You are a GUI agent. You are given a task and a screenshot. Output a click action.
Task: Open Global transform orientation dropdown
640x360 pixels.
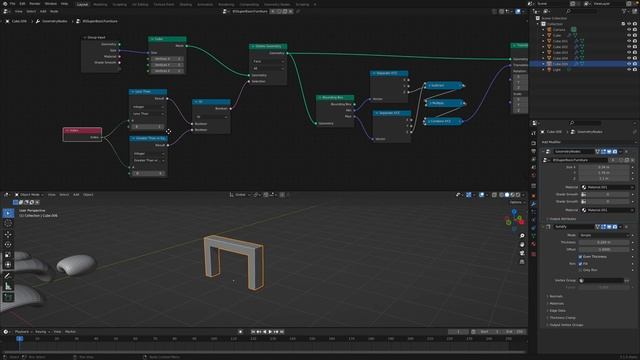[x=240, y=195]
